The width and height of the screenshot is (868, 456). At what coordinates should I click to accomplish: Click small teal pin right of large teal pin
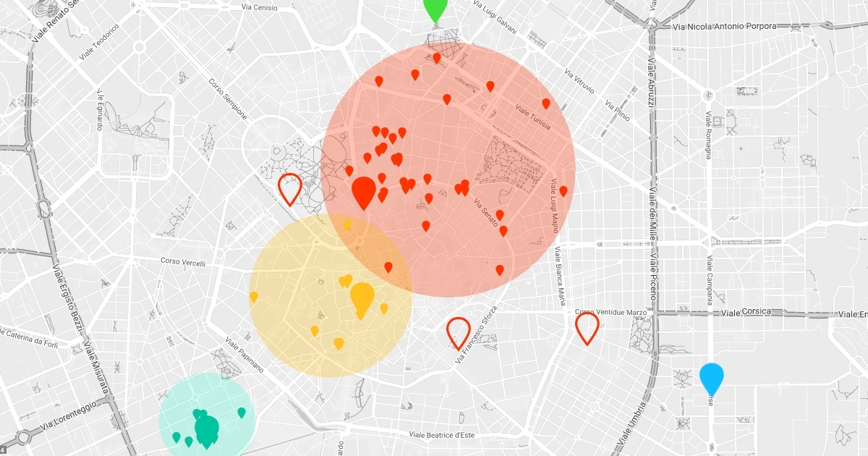[242, 413]
